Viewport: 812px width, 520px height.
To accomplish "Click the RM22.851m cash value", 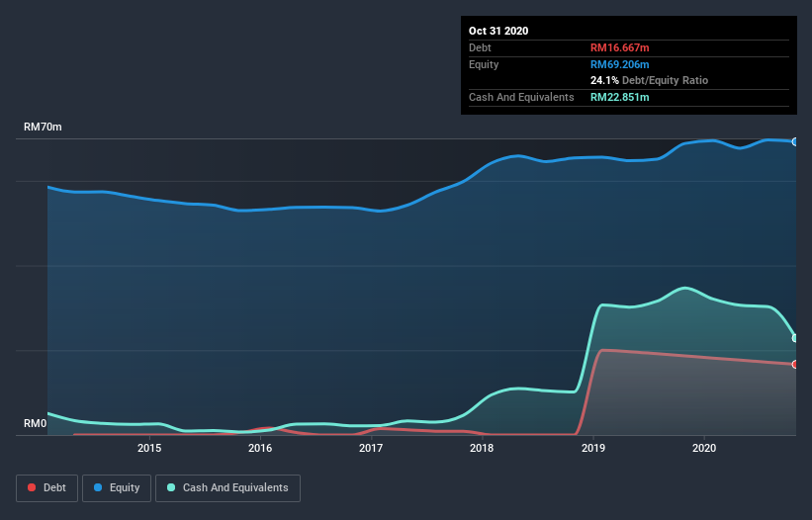I will [619, 97].
